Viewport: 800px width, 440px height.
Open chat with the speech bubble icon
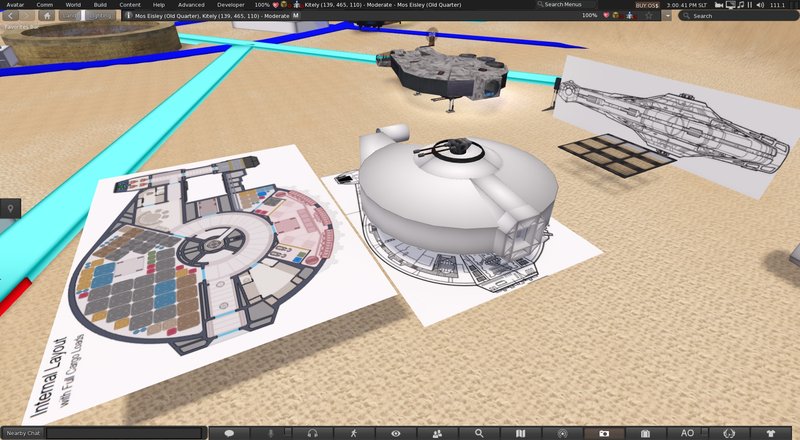pyautogui.click(x=229, y=433)
